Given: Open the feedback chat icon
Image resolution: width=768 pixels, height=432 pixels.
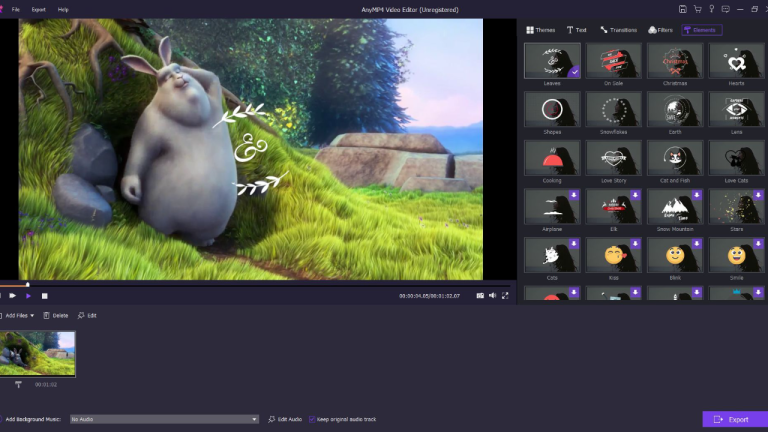Looking at the screenshot, I should (726, 9).
